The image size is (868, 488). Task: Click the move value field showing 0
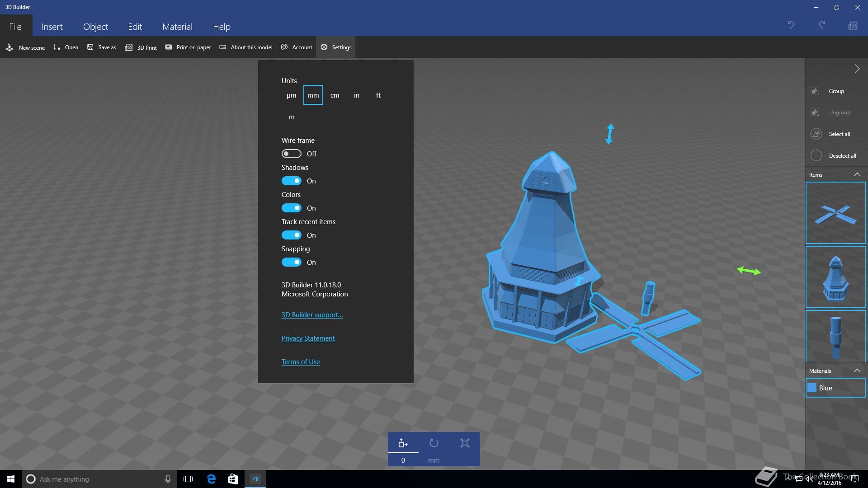[x=403, y=460]
